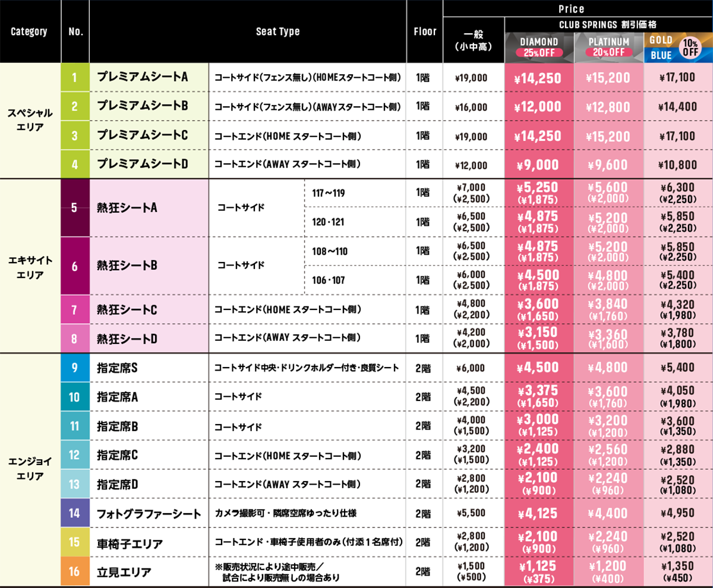The width and height of the screenshot is (713, 588).
Task: Click GOLD price ¥2,880 for 指定席C
Action: [677, 450]
